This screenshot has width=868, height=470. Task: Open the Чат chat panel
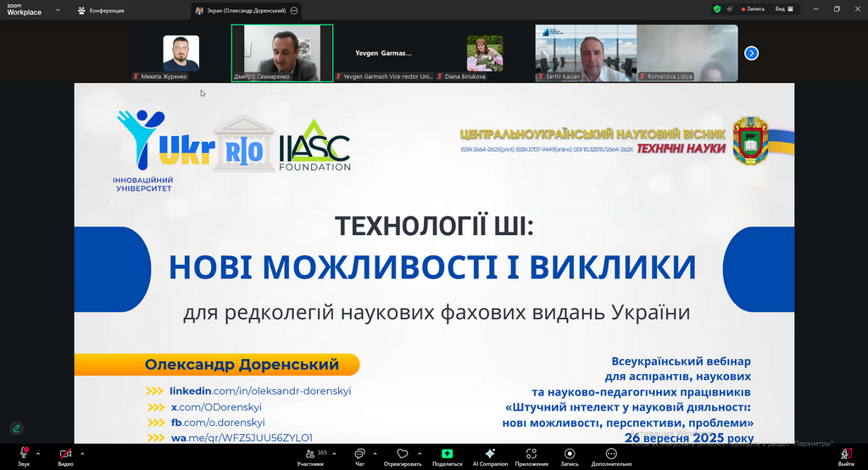(359, 455)
